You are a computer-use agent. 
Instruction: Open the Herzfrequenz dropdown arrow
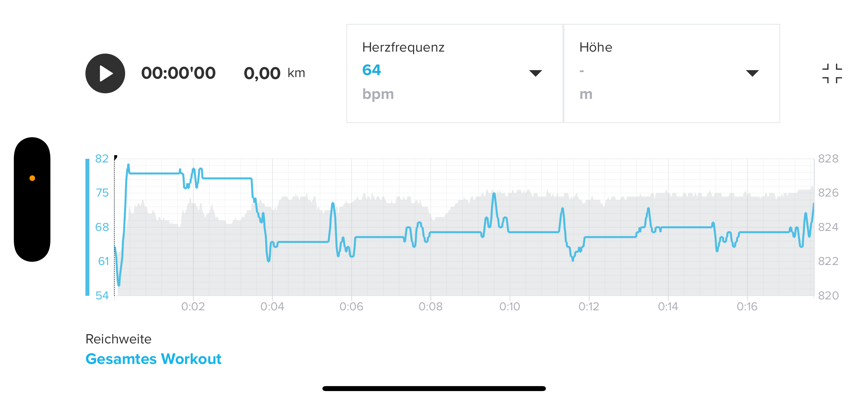(x=535, y=73)
